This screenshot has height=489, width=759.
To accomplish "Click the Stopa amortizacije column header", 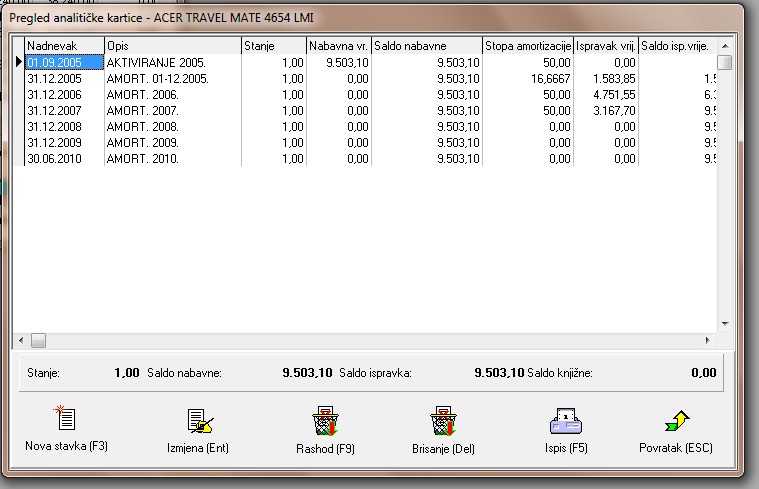I will 528,46.
